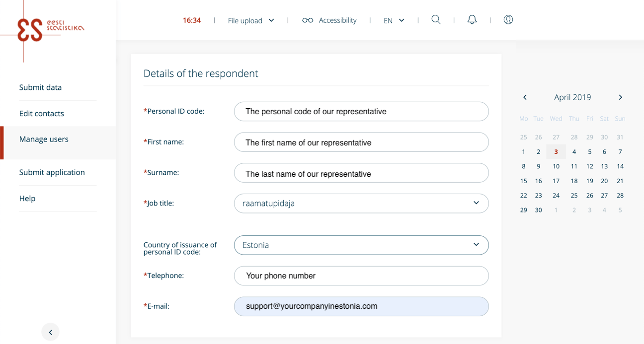Click the highlighted E-mail input field
The height and width of the screenshot is (344, 644).
361,306
